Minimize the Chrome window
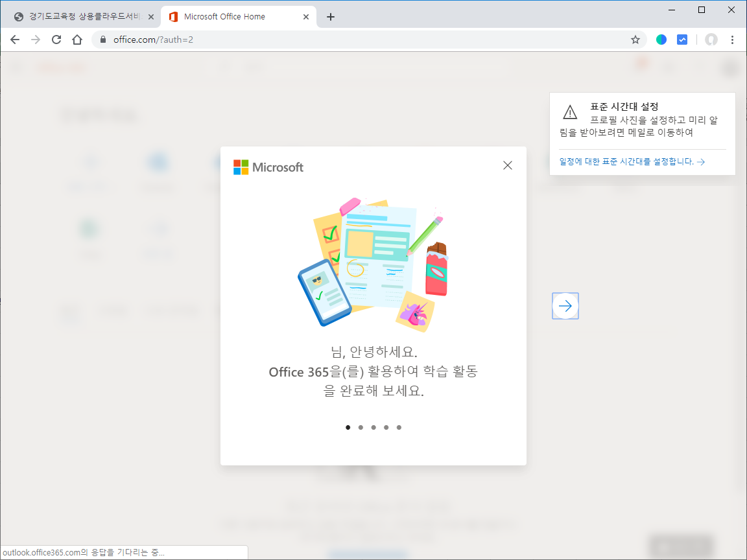The width and height of the screenshot is (747, 560). coord(672,10)
